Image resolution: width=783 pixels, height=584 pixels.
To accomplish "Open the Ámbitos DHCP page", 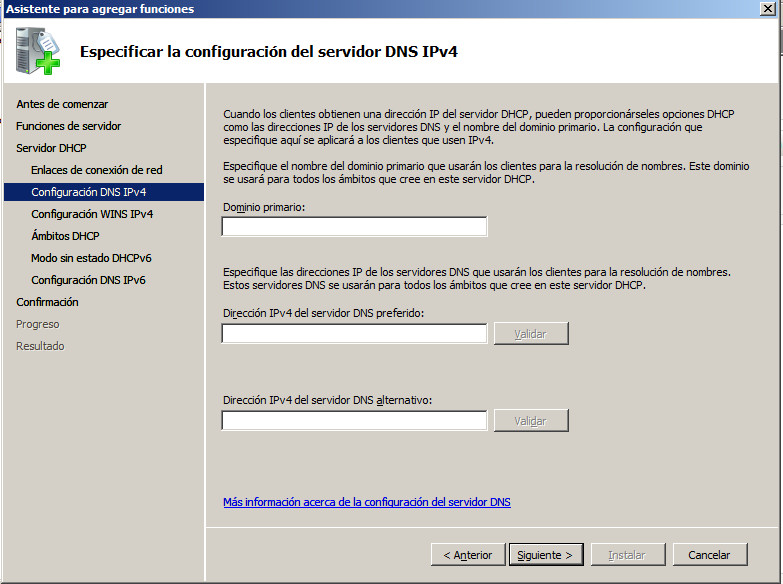I will coord(65,236).
